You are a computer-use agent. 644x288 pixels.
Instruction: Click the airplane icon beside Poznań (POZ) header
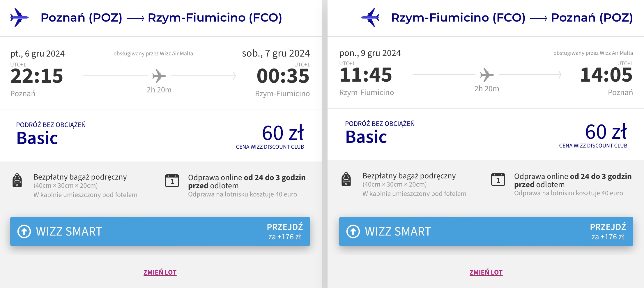pos(19,17)
